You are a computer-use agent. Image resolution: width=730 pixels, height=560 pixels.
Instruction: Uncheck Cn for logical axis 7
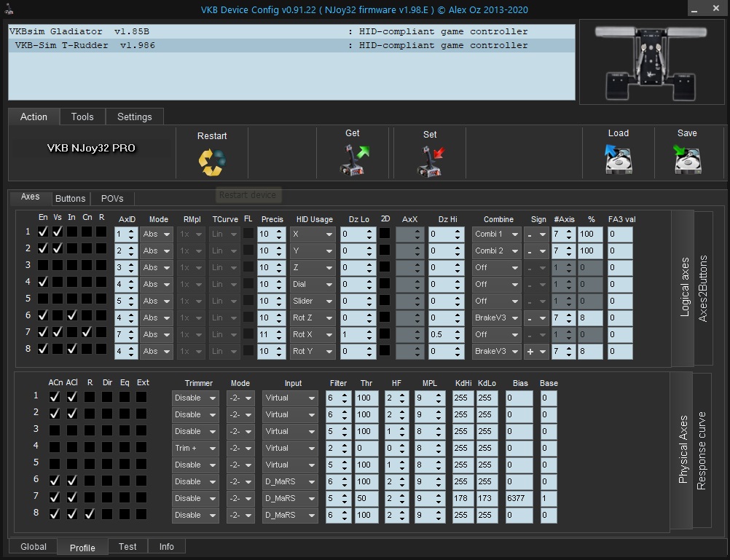pos(87,332)
